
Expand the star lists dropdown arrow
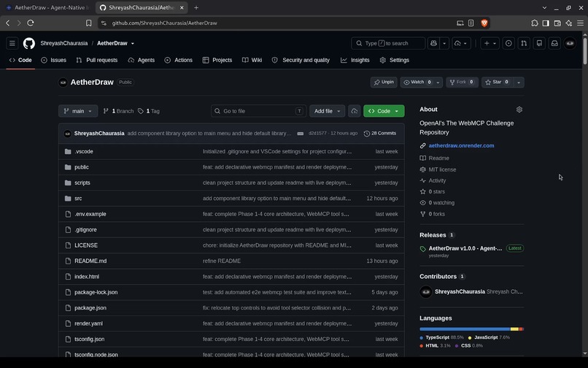pos(519,83)
